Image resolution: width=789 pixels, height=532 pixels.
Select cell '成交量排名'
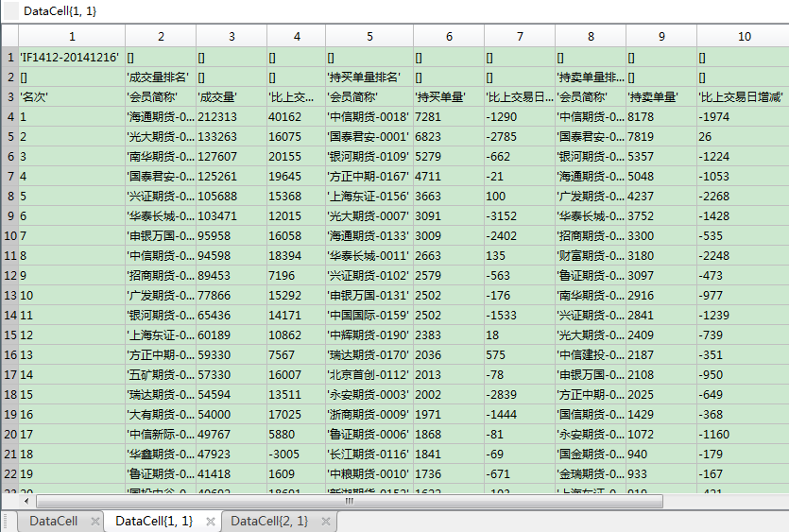click(161, 77)
